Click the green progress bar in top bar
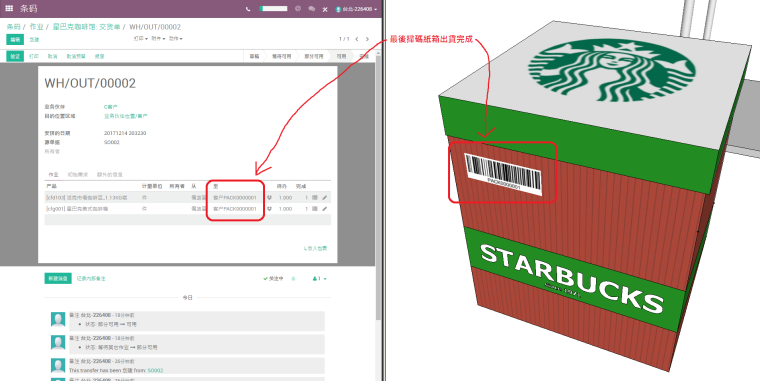 (x=273, y=9)
